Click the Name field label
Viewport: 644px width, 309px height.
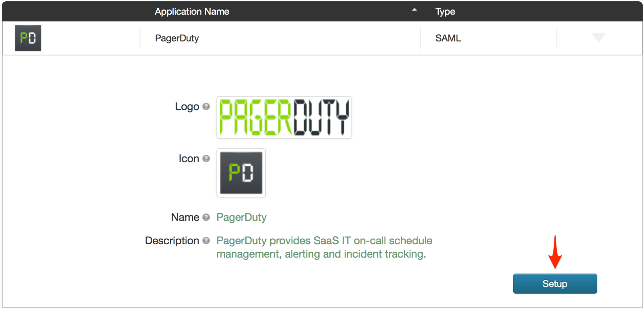[185, 218]
